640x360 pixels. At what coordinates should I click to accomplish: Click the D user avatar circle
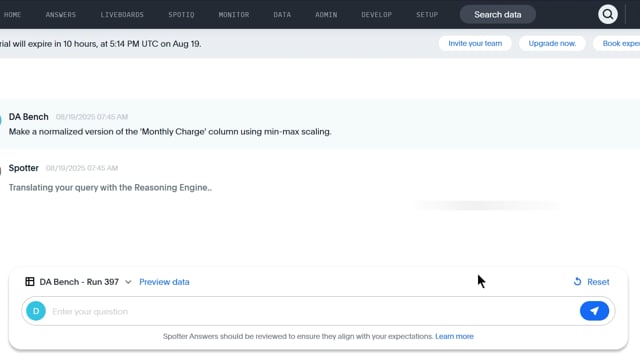[36, 311]
